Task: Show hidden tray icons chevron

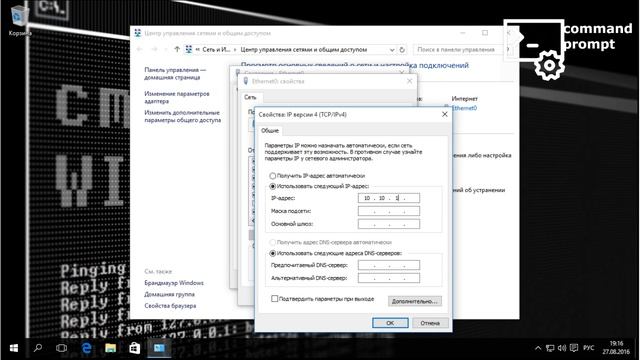Action: pyautogui.click(x=538, y=348)
